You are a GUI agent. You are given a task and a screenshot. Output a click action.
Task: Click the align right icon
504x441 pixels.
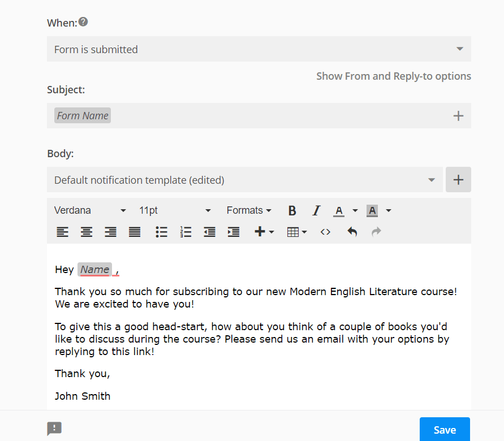point(110,232)
